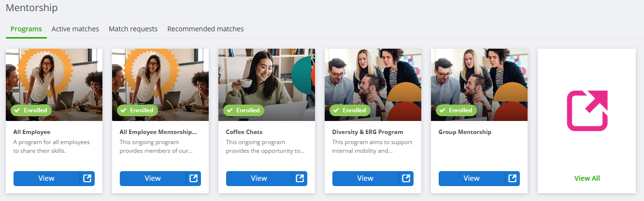Open All Employee program in new window icon
This screenshot has width=644, height=201.
click(x=87, y=178)
